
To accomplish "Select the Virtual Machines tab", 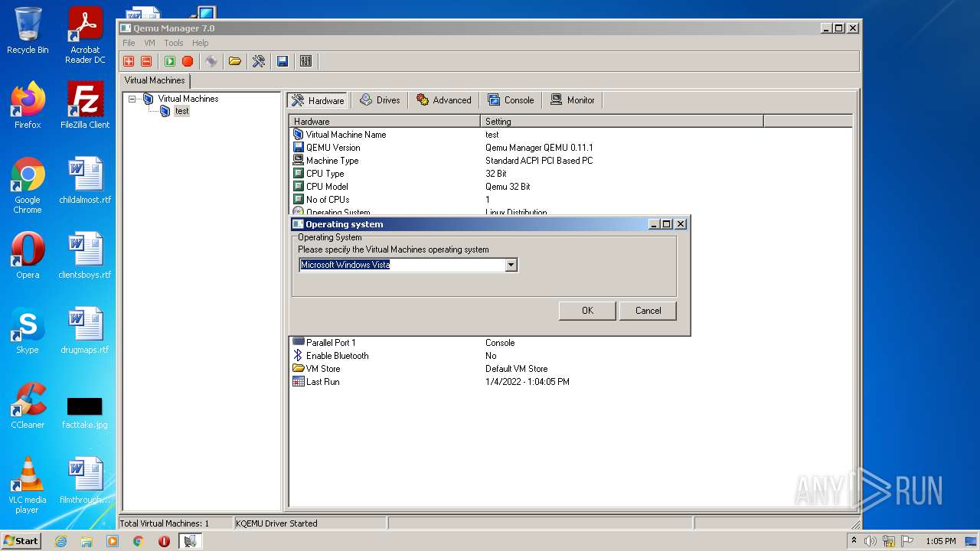I will coord(155,80).
